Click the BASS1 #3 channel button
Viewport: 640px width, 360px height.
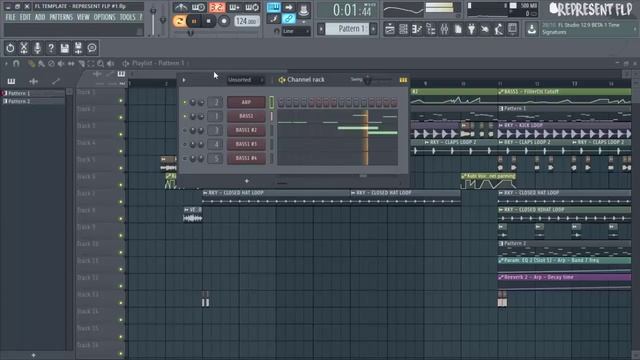pyautogui.click(x=246, y=144)
